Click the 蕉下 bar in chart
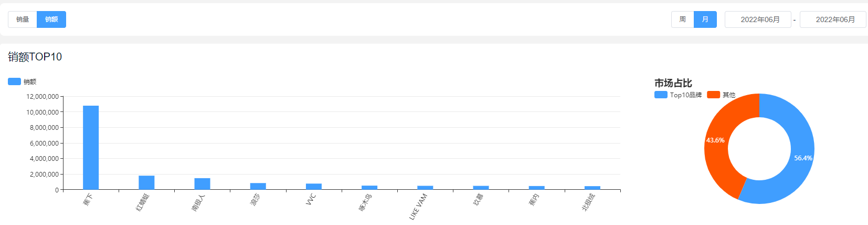Image resolution: width=868 pixels, height=225 pixels. coord(91,147)
